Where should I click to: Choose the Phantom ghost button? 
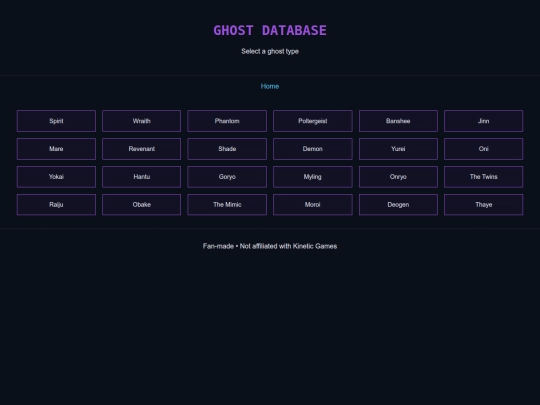coord(227,121)
